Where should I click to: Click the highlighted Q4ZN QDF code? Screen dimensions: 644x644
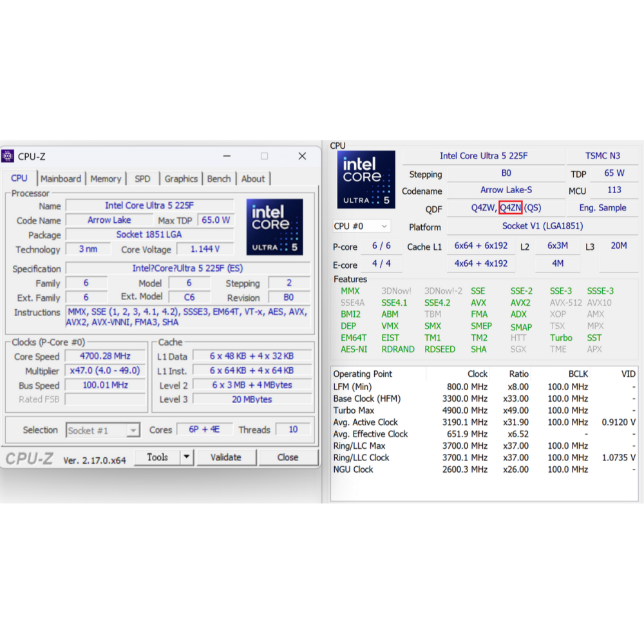pyautogui.click(x=510, y=207)
